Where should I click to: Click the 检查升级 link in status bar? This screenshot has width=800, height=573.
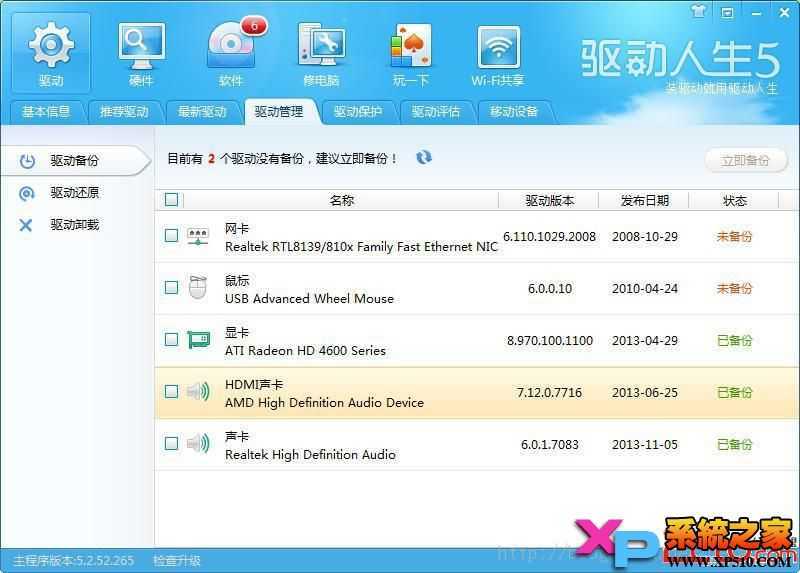tap(177, 561)
